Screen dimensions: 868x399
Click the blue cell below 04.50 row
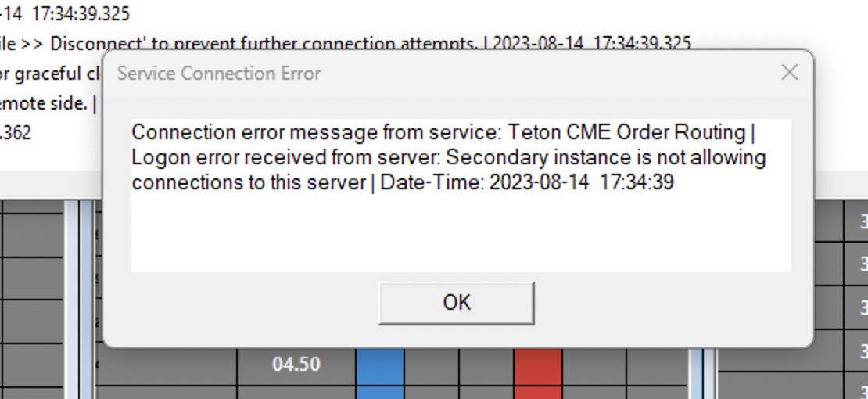(380, 392)
